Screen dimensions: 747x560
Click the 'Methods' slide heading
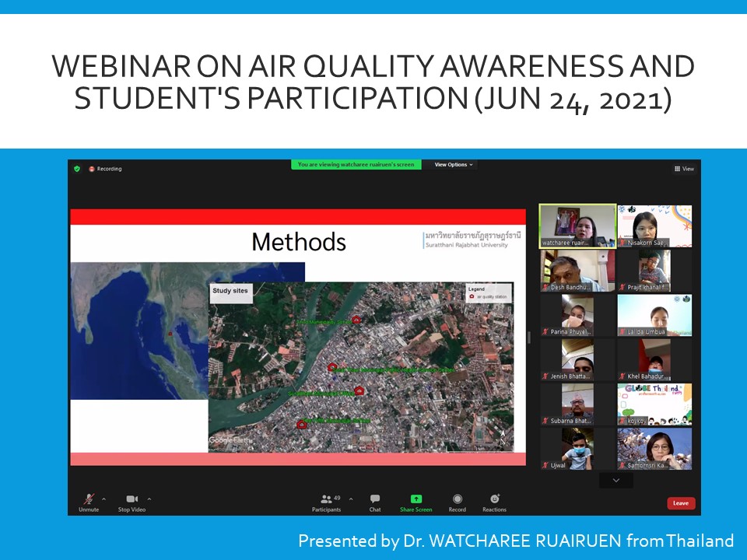[299, 242]
